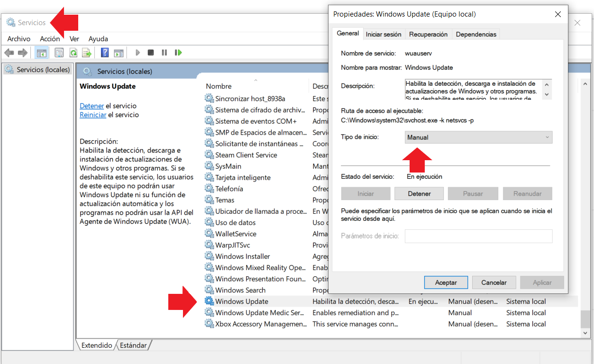The image size is (594, 364).
Task: Open the Acción menu
Action: click(50, 39)
